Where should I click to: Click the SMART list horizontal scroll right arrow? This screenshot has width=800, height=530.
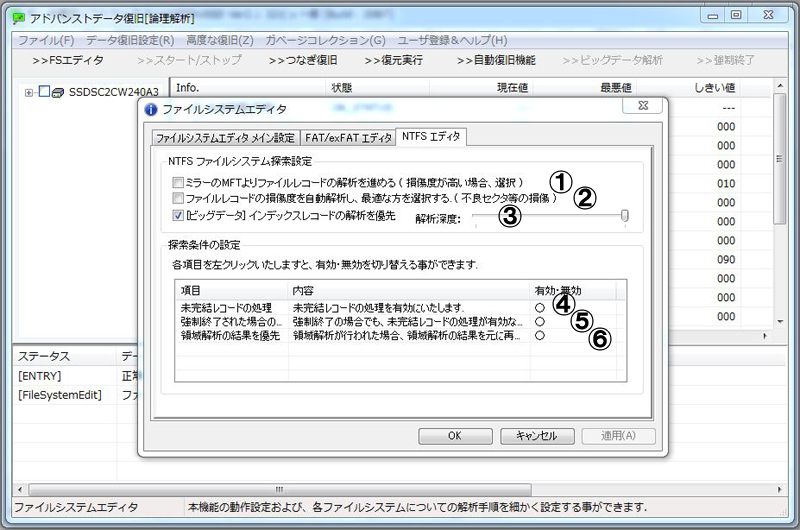tap(764, 336)
